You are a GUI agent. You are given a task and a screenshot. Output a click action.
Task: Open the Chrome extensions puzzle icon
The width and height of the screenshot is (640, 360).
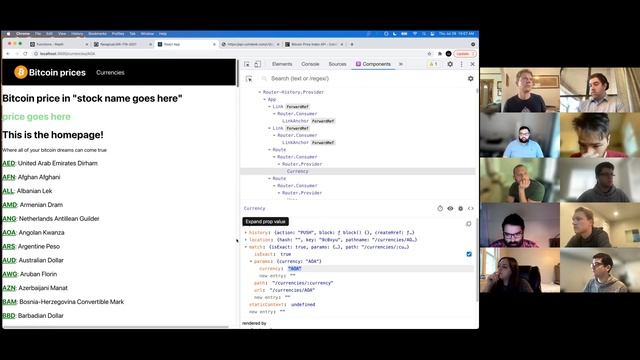(x=440, y=53)
